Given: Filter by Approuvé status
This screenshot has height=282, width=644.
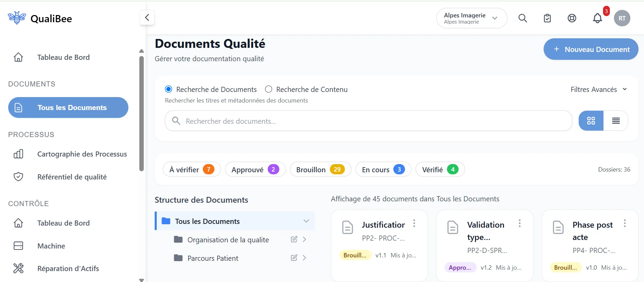Looking at the screenshot, I should 255,170.
